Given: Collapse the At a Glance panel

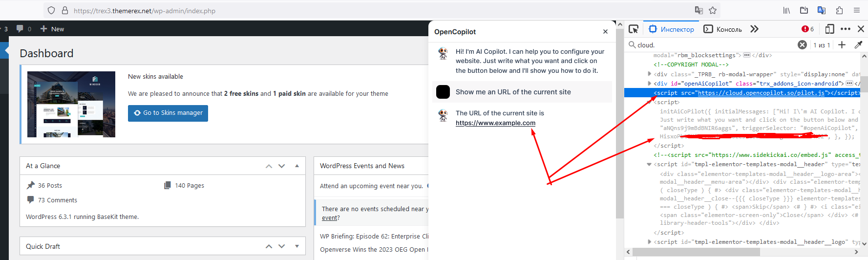Looking at the screenshot, I should pos(297,166).
